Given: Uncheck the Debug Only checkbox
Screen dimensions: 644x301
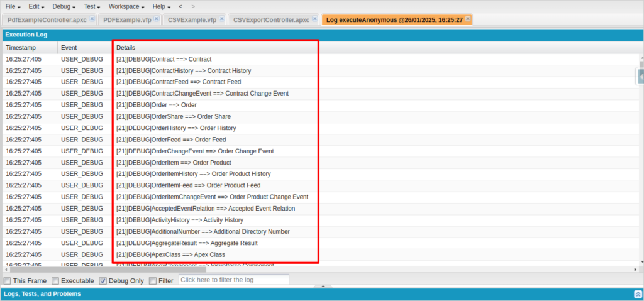Looking at the screenshot, I should click(x=103, y=281).
